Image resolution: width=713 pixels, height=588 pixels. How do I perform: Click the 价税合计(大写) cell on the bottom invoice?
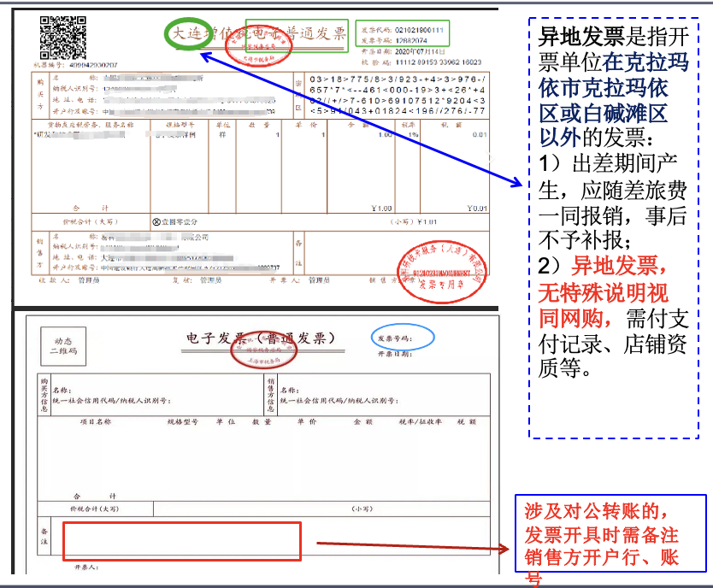96,509
